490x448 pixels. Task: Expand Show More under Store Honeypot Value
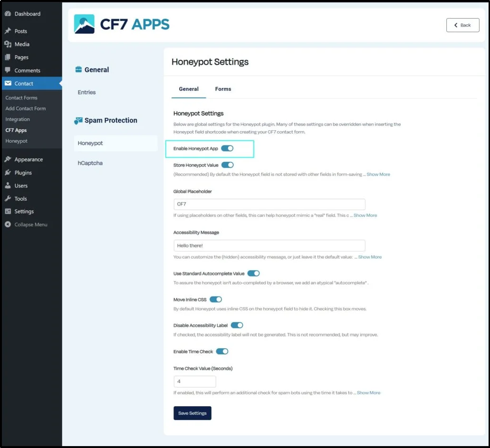[378, 174]
